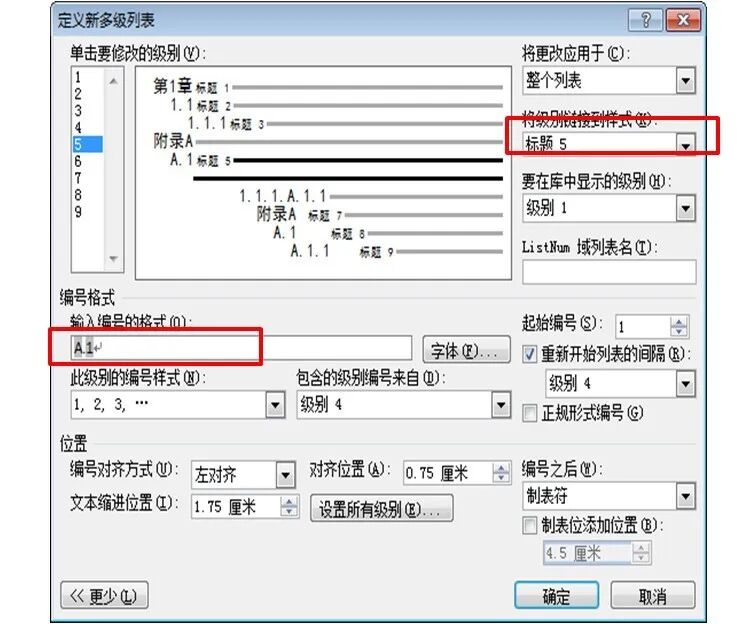Viewport: 745px width, 624px height.
Task: Click the 输入编号的格式 input field
Action: pos(240,348)
